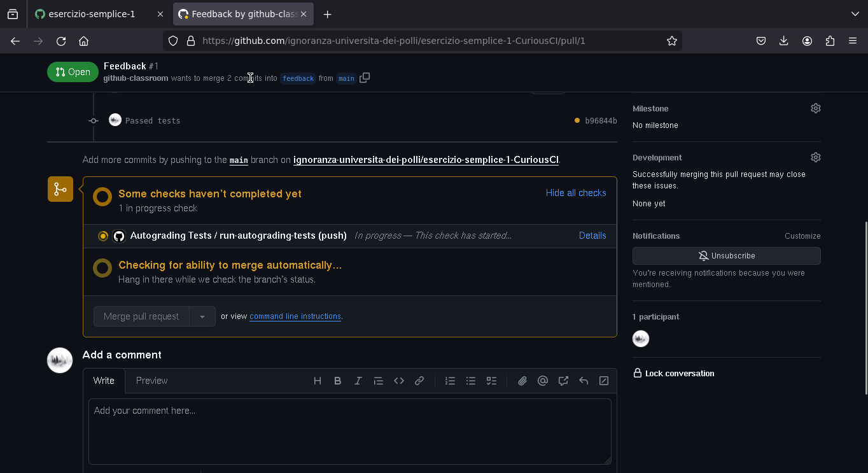Open a new browser tab
868x473 pixels.
(327, 14)
